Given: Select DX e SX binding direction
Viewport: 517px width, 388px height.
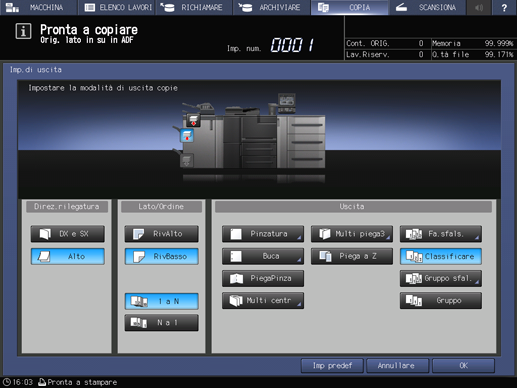Looking at the screenshot, I should (68, 234).
